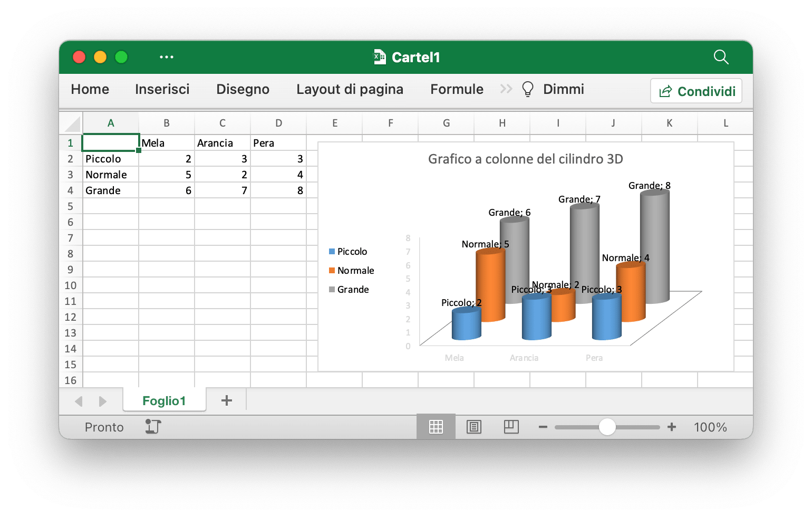Click the cell containing Pera
This screenshot has width=812, height=517.
coord(278,143)
